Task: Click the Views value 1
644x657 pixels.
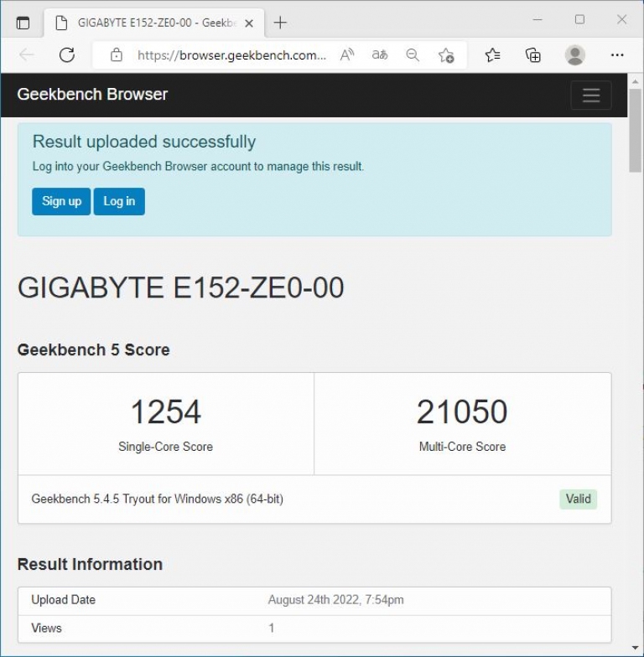Action: (x=272, y=629)
